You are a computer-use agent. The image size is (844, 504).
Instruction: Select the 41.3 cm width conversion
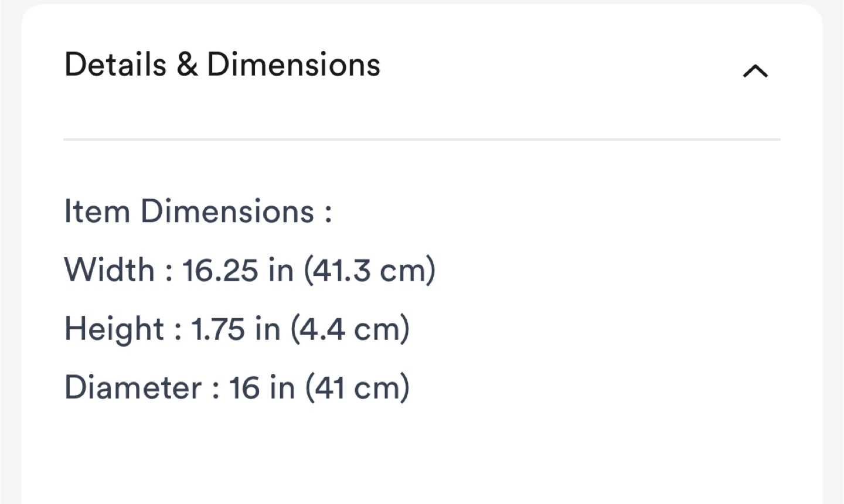pos(369,270)
